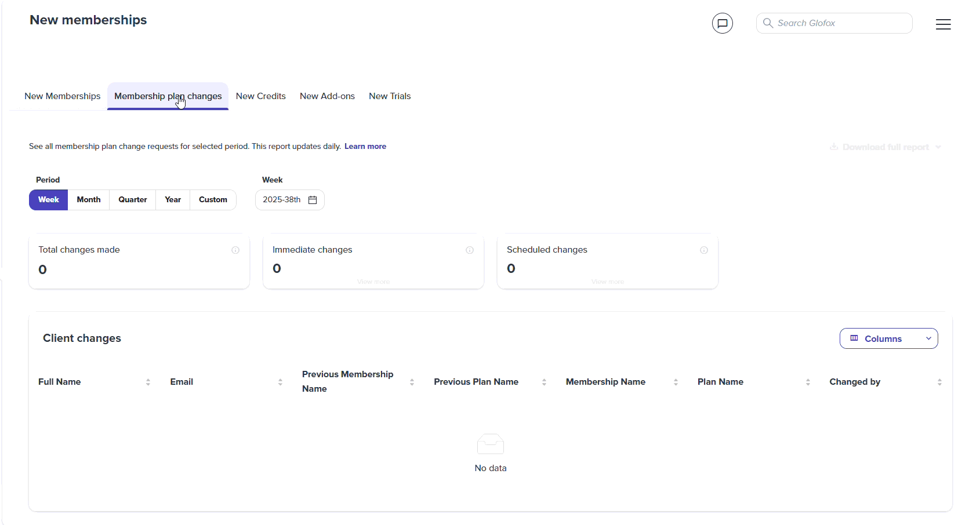Sort by Previous Membership Name column
Viewport: 980px width, 525px height.
412,382
